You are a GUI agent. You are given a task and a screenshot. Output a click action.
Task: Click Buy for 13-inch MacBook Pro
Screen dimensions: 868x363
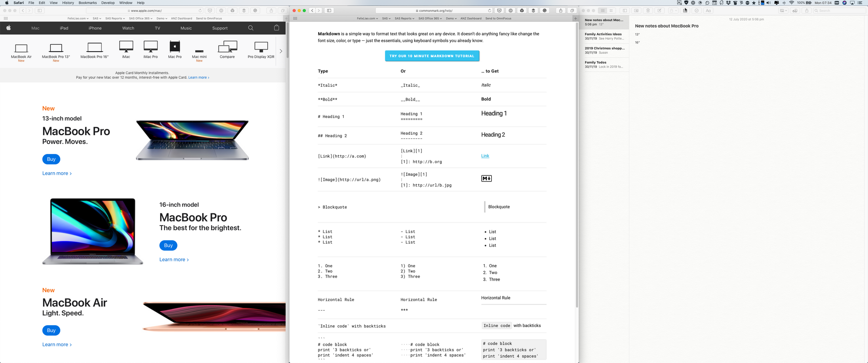51,159
